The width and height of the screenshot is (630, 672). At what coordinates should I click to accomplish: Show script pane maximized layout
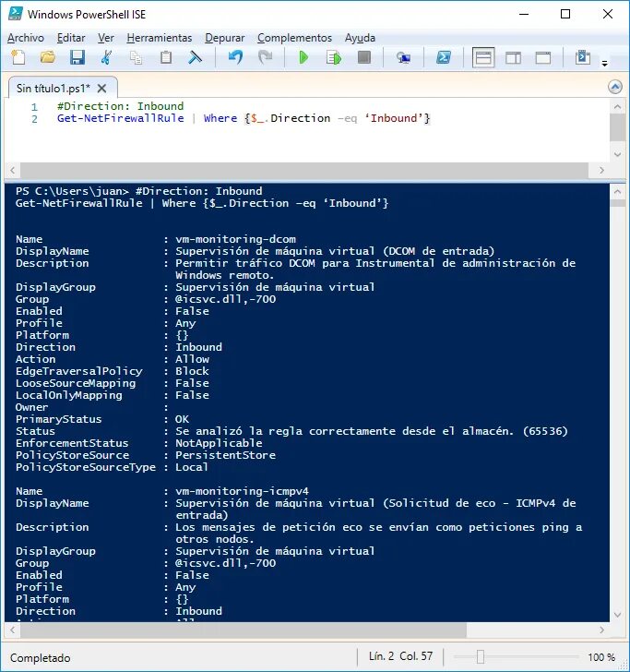[x=543, y=57]
